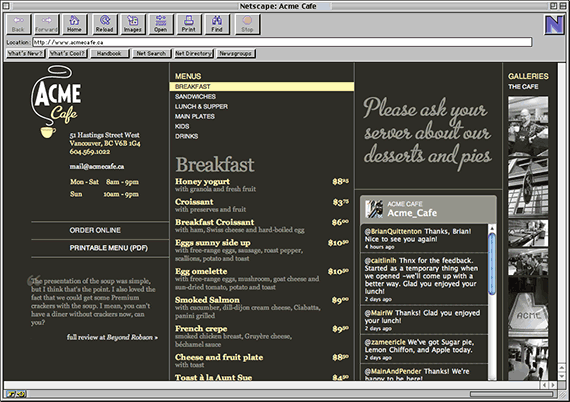The width and height of the screenshot is (570, 402).
Task: Click the Images toolbar button
Action: point(133,24)
